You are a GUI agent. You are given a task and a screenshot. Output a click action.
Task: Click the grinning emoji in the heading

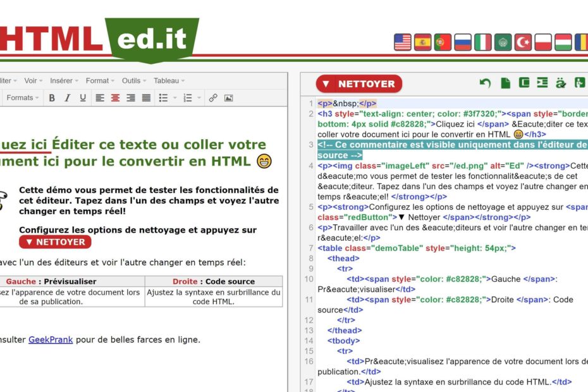(264, 161)
